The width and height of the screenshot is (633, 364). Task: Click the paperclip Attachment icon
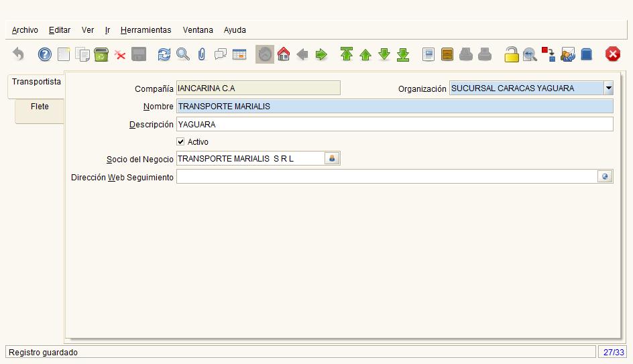point(202,54)
